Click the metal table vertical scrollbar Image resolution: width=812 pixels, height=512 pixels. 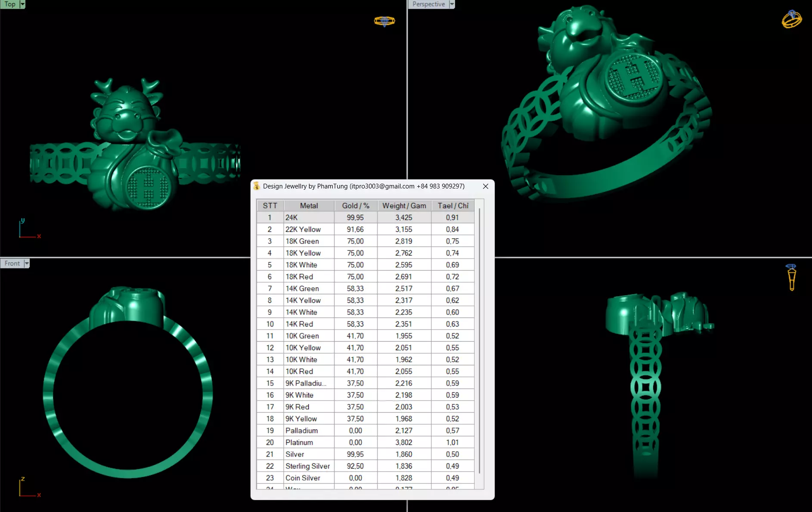(479, 340)
